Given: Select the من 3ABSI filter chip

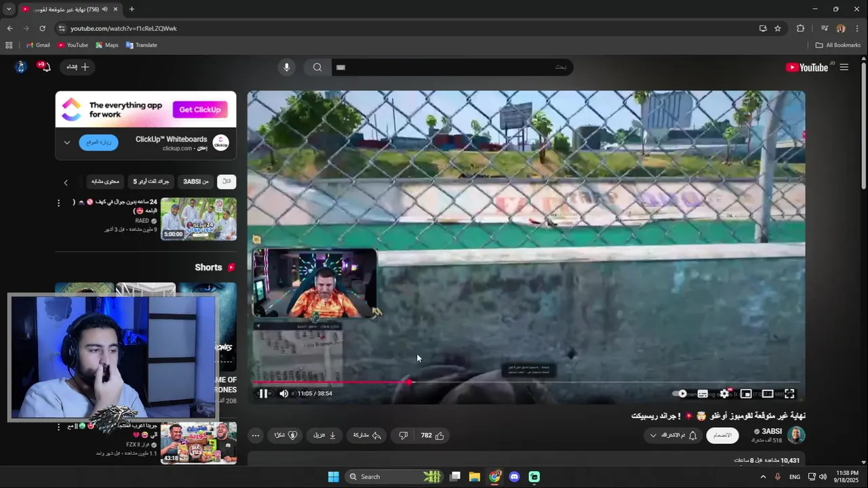Looking at the screenshot, I should [195, 182].
